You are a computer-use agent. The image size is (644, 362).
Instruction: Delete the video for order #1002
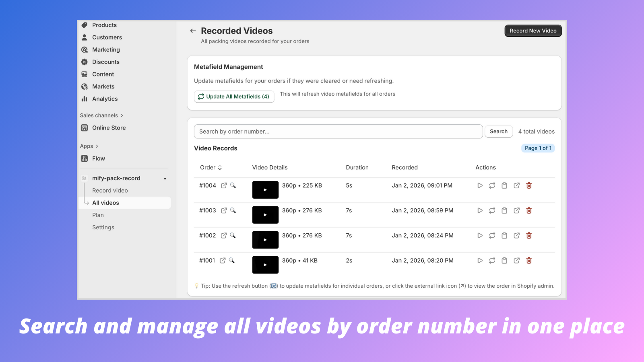click(528, 235)
